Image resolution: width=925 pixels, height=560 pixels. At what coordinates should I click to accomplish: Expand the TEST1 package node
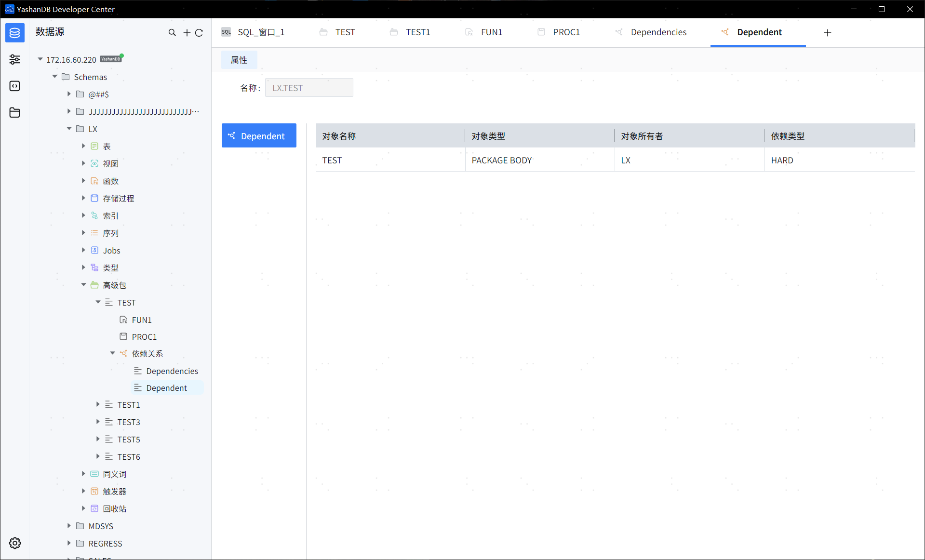coord(98,404)
